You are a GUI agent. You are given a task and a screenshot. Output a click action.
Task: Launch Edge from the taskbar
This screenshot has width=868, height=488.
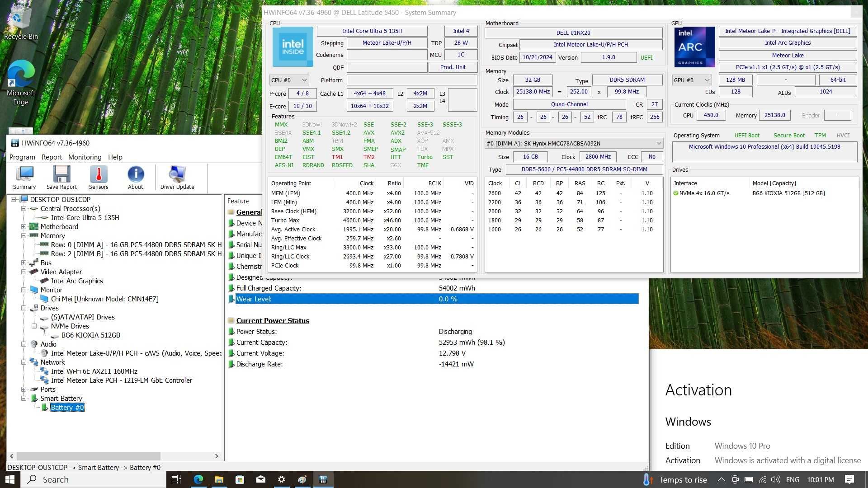pos(198,479)
